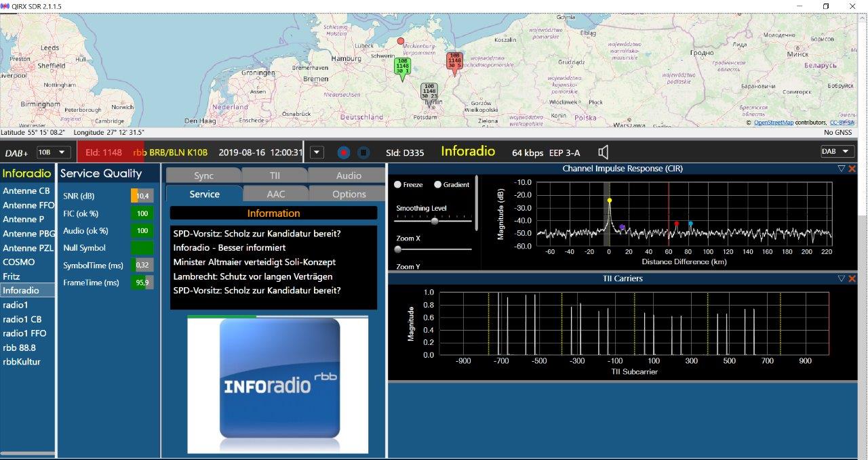Select the Fritz station in service list
This screenshot has height=460, width=868.
(12, 276)
